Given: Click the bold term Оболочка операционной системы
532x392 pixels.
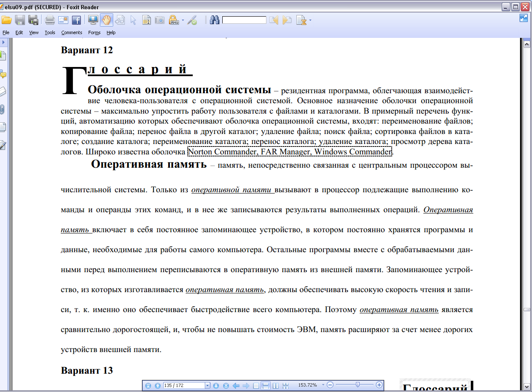Looking at the screenshot, I should pyautogui.click(x=180, y=89).
